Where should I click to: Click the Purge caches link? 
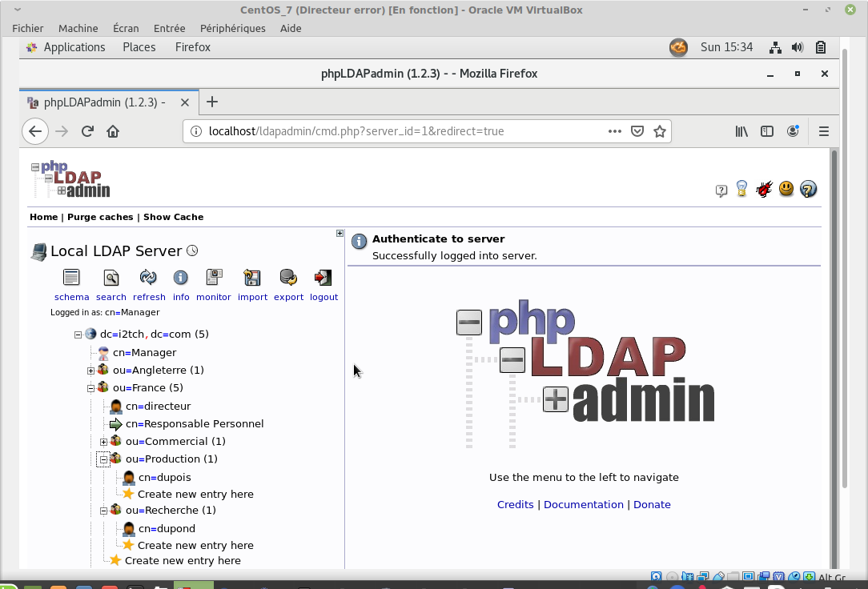pos(100,217)
